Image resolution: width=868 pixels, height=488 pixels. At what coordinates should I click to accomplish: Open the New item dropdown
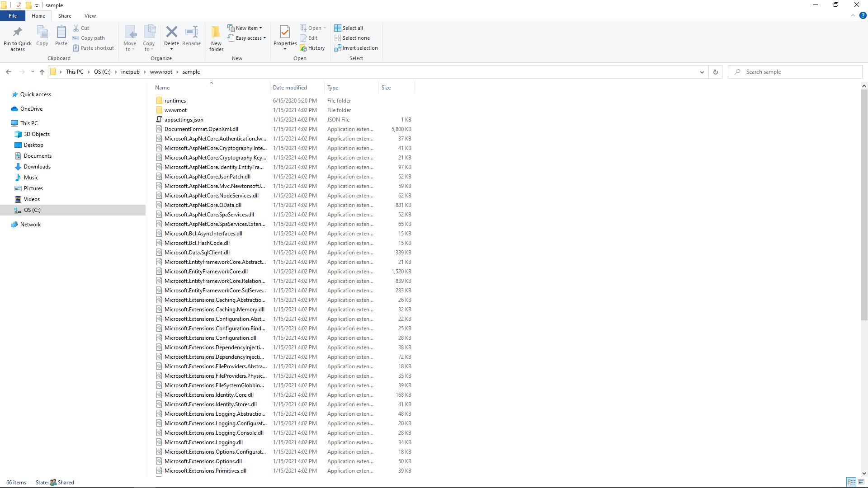(x=245, y=28)
